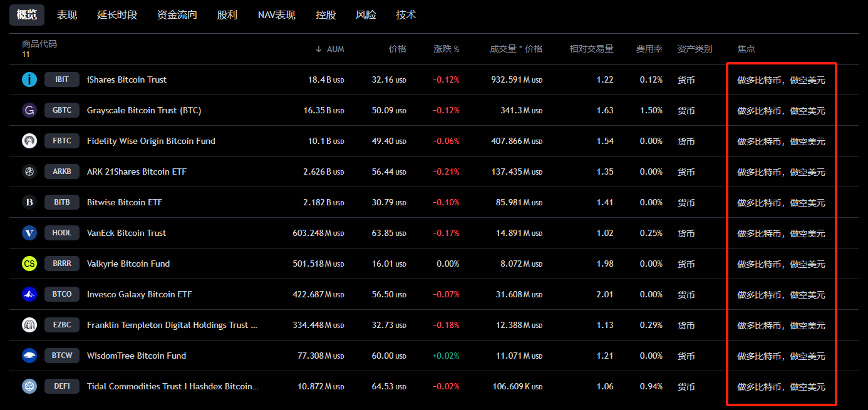Click the sort arrow next to AUM
Viewport: 868px width, 410px height.
point(318,49)
